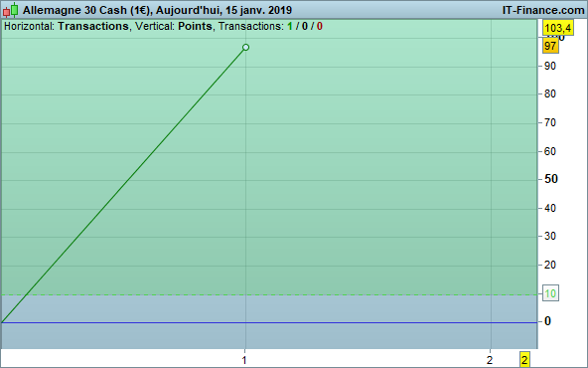Click the green 10 level label
This screenshot has height=368, width=588.
pyautogui.click(x=550, y=293)
